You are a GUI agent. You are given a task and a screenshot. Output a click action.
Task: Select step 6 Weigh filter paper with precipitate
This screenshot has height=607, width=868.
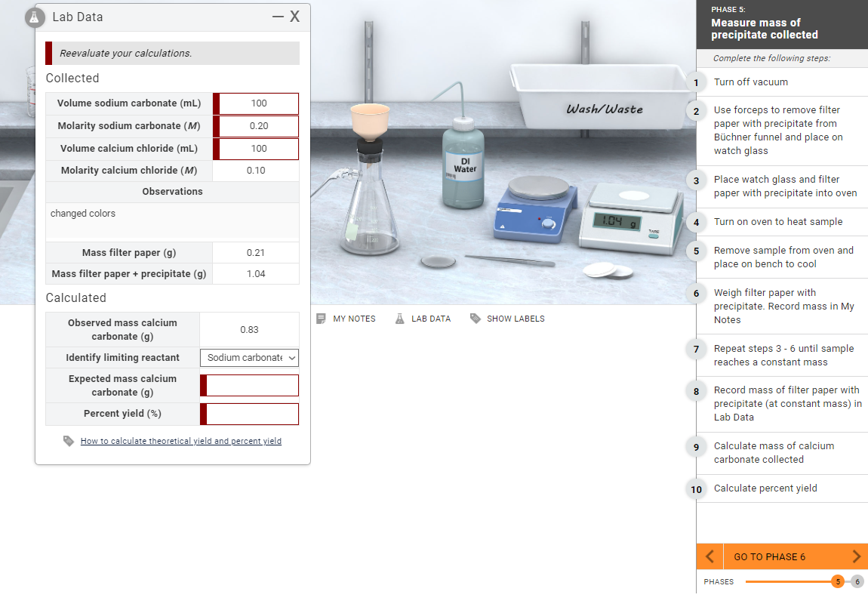tap(782, 307)
